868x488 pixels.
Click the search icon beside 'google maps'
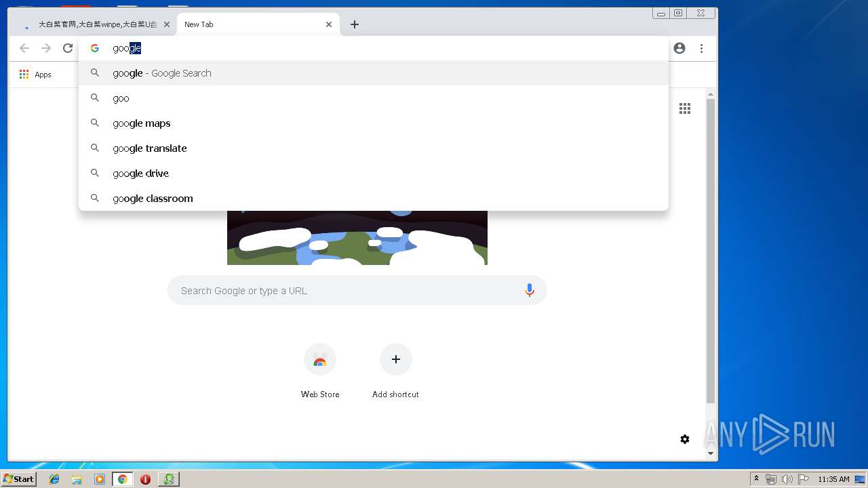[x=95, y=123]
